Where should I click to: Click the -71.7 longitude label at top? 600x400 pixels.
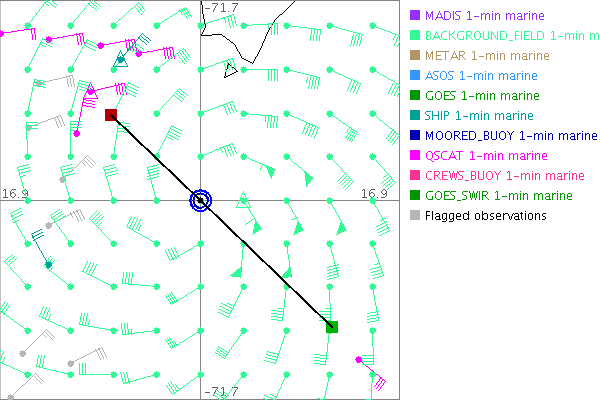(x=220, y=8)
